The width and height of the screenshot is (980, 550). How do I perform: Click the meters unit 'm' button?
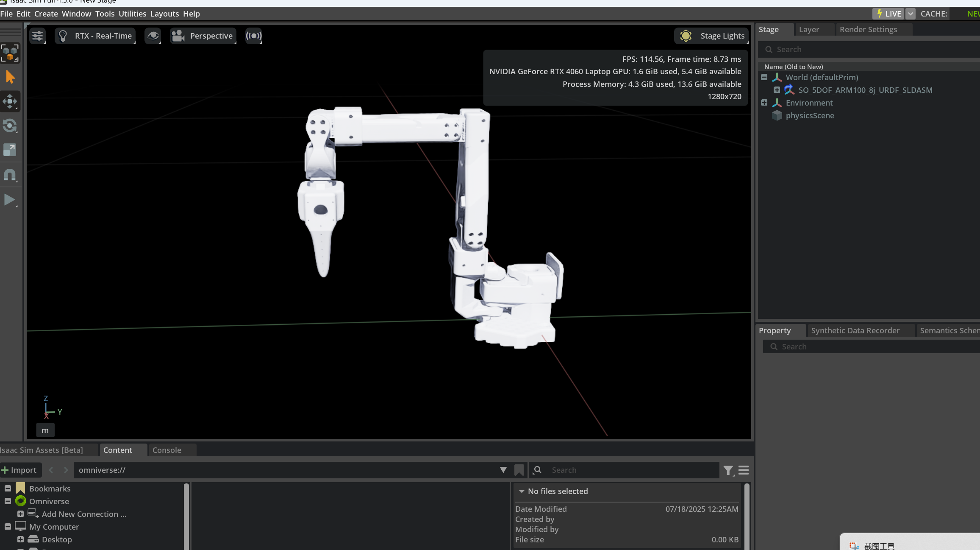coord(45,430)
